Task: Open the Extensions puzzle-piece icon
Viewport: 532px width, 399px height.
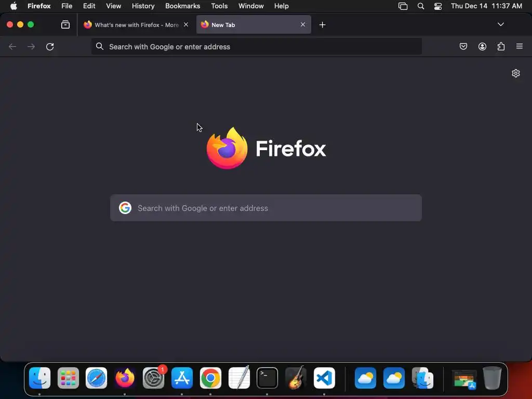Action: (501, 46)
